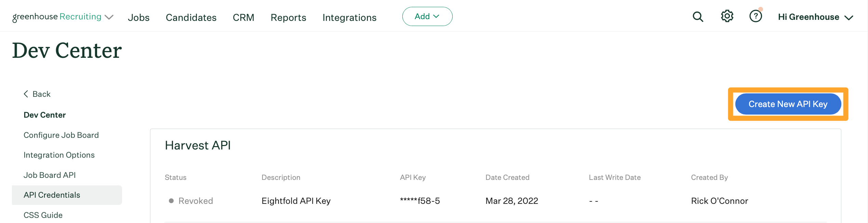The height and width of the screenshot is (223, 868).
Task: Open the help question mark icon
Action: (x=756, y=16)
